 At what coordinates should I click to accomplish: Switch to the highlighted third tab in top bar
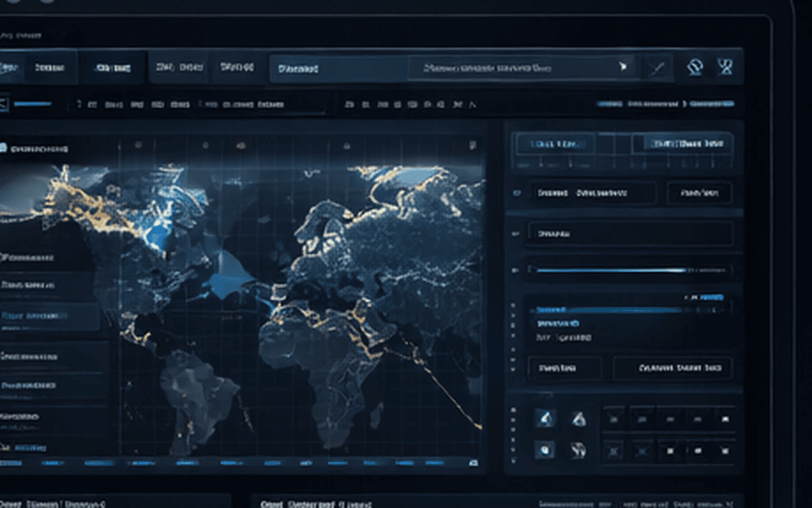coord(113,68)
